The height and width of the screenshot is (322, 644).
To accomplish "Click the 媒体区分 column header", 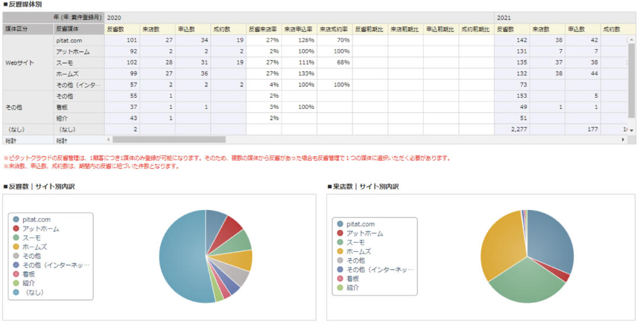I will 28,29.
